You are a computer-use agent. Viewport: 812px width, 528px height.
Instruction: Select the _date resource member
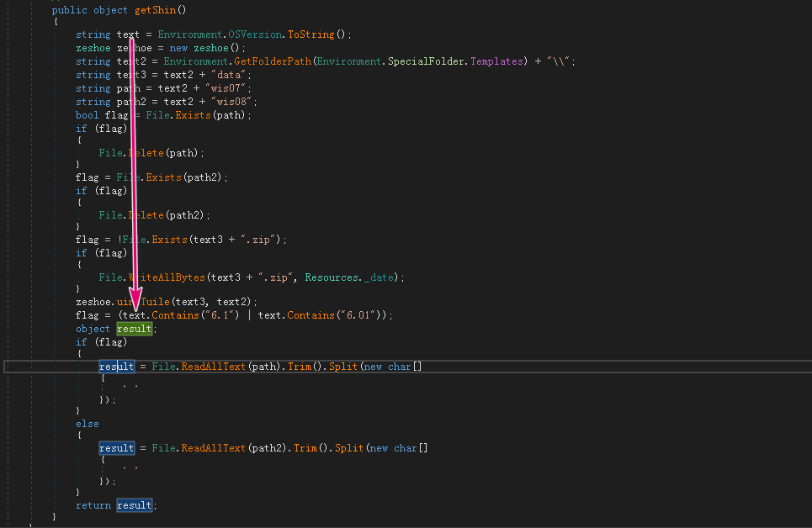(379, 277)
